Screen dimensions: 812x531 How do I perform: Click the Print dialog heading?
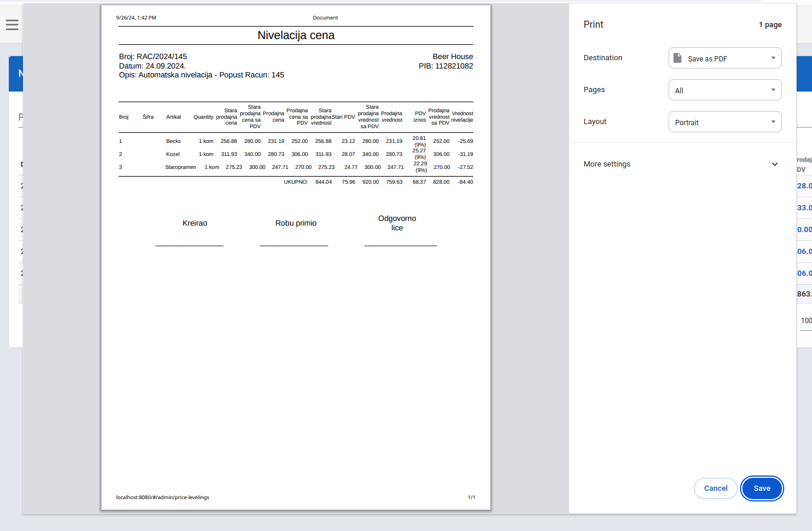click(x=593, y=24)
